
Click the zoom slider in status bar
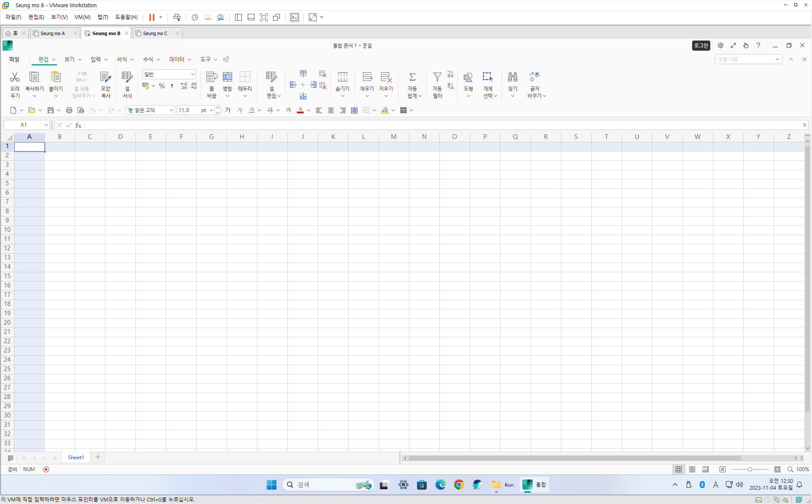coord(750,469)
